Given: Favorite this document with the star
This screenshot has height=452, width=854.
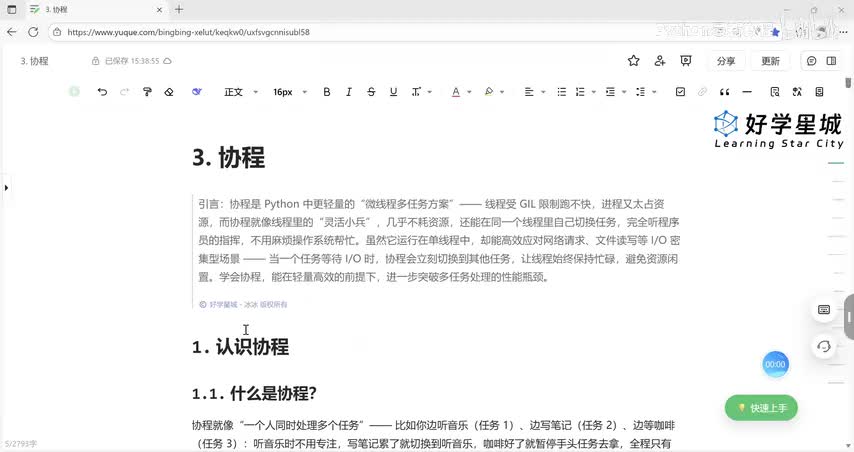Looking at the screenshot, I should coord(633,60).
